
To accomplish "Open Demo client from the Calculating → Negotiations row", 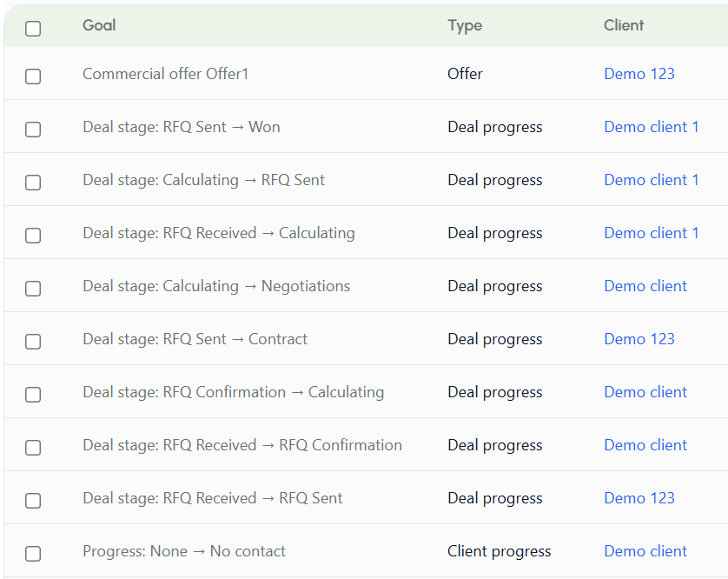I will coord(645,285).
